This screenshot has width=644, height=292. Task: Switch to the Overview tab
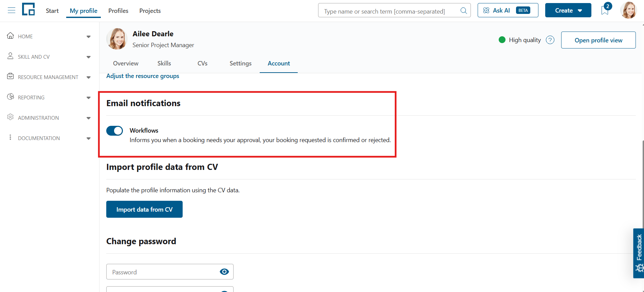coord(126,63)
